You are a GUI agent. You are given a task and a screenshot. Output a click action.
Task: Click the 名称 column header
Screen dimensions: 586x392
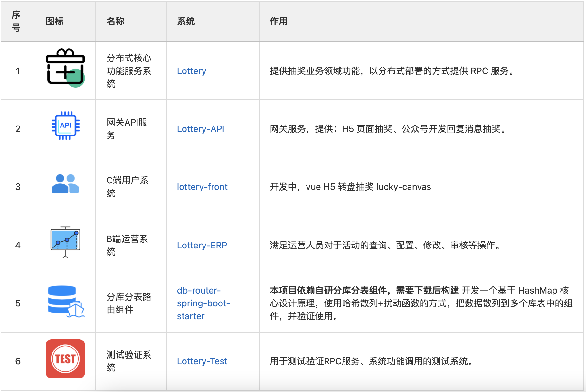click(115, 21)
